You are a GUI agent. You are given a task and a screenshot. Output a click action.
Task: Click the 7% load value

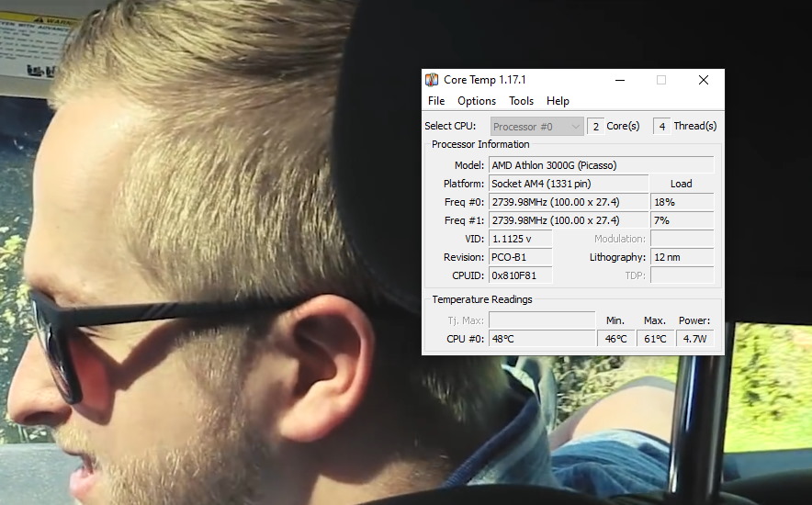682,220
